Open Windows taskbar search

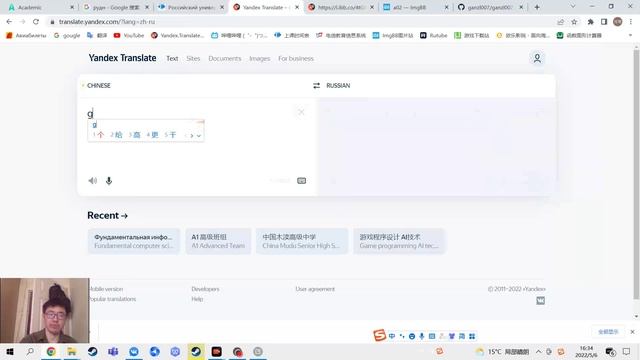tap(30, 351)
